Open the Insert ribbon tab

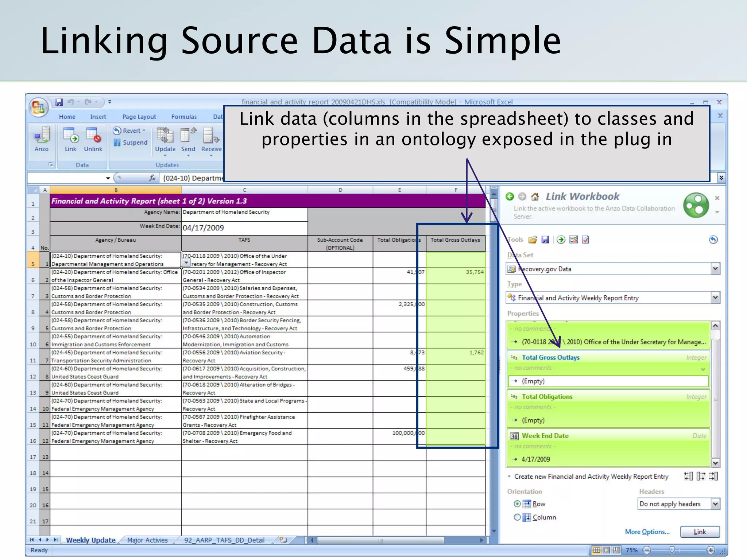[x=98, y=117]
